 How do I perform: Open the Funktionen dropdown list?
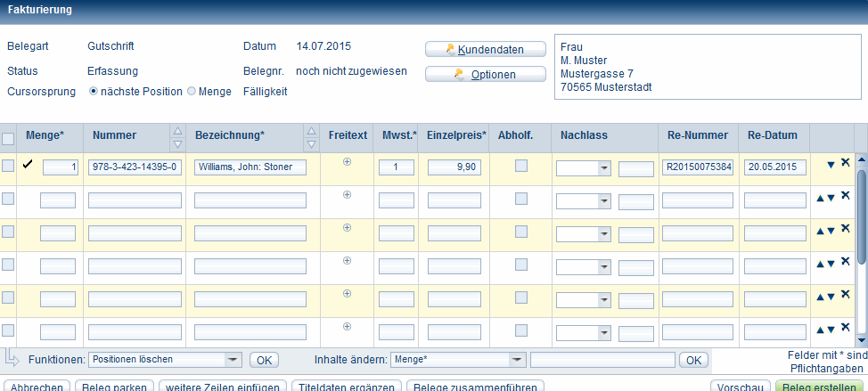pyautogui.click(x=233, y=360)
